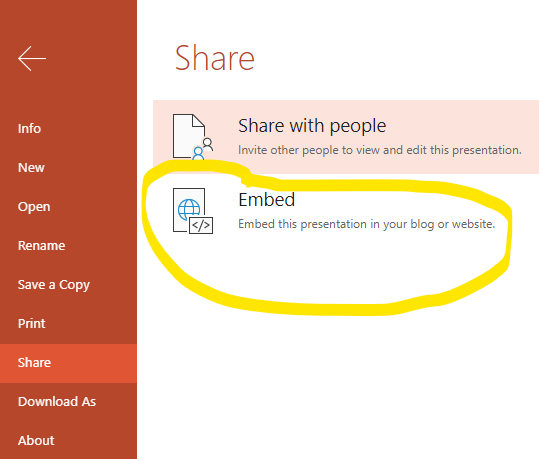Choose Save a Copy
Viewport: 539px width, 459px height.
[54, 285]
